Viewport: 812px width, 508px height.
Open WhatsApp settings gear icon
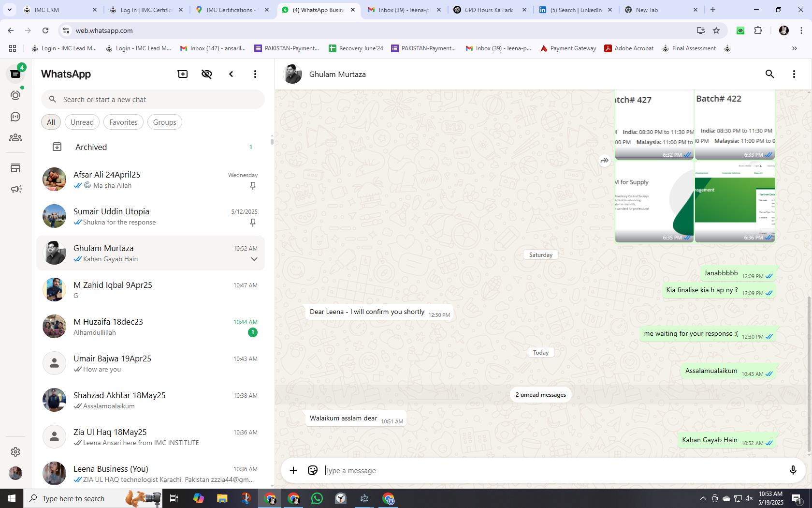coord(15,451)
